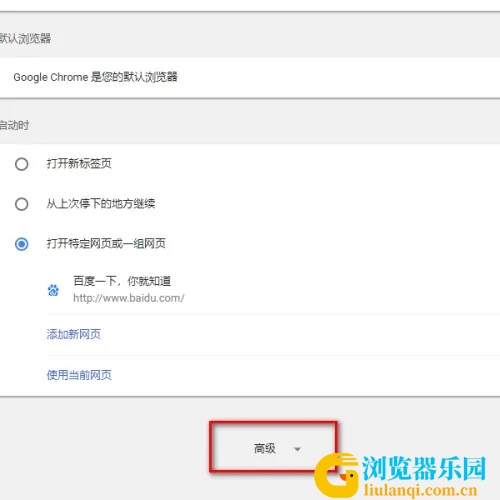The image size is (500, 500).
Task: Select the 从上次停下的地方继续 radio button
Action: [22, 204]
